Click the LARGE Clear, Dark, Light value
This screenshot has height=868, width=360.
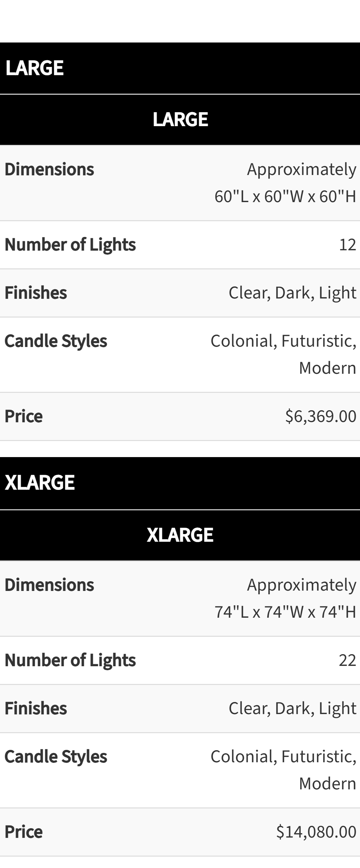click(x=292, y=292)
